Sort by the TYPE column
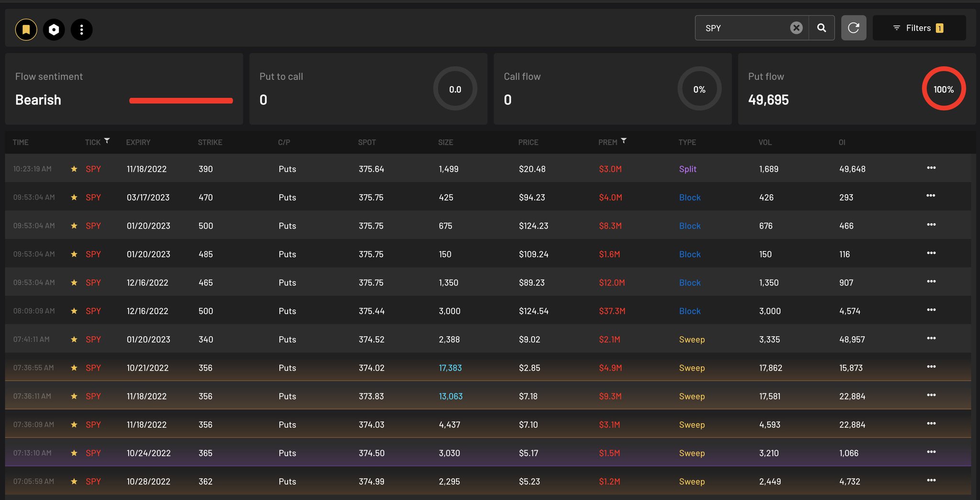This screenshot has height=500, width=980. [x=687, y=142]
